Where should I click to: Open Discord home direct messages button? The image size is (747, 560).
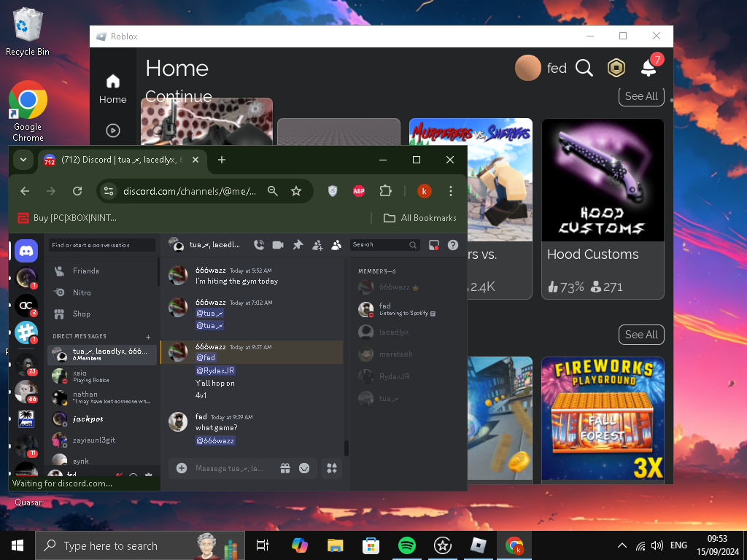26,251
